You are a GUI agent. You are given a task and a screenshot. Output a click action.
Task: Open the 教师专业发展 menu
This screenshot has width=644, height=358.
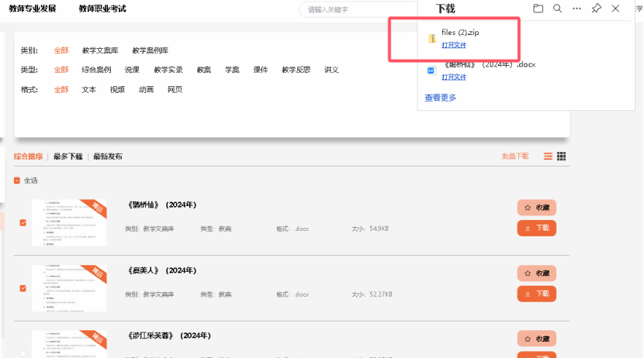point(33,9)
